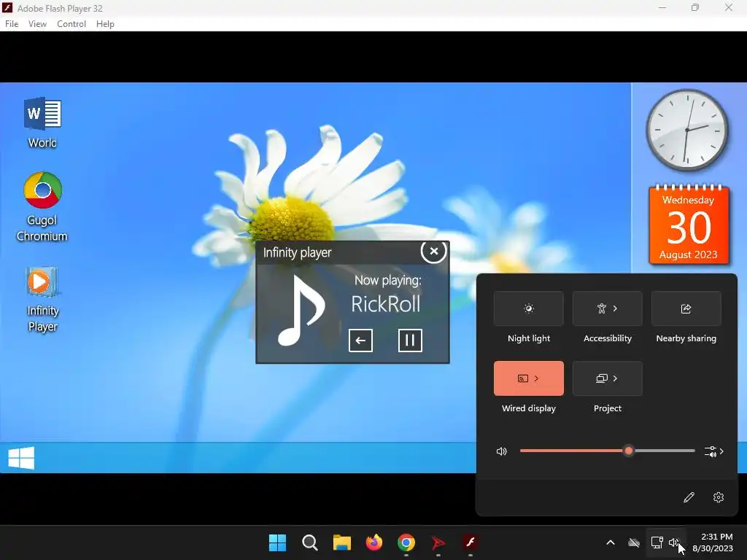Pause the RickRoll song
Viewport: 747px width, 560px height.
(x=410, y=341)
